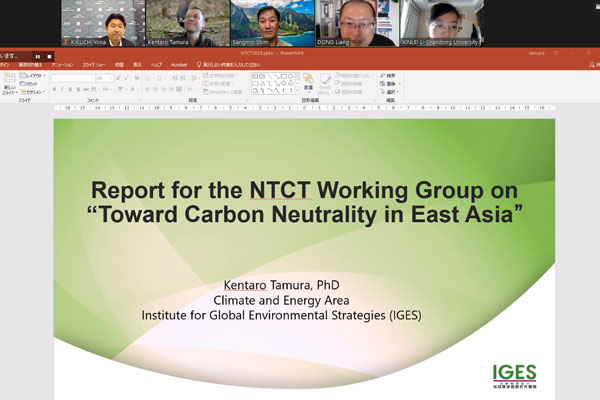Stop the recording with the square button

click(x=49, y=56)
